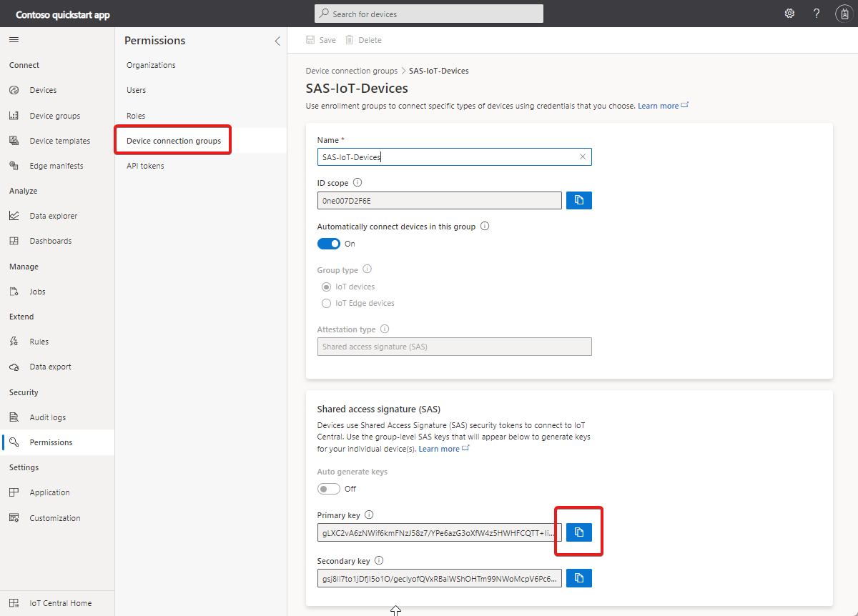858x616 pixels.
Task: Select IoT Edge devices radio button
Action: tap(327, 303)
